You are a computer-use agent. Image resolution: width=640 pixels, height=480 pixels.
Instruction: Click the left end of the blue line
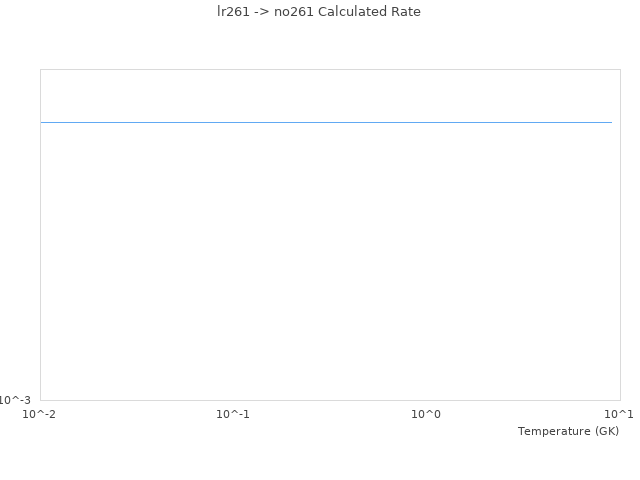click(x=42, y=122)
